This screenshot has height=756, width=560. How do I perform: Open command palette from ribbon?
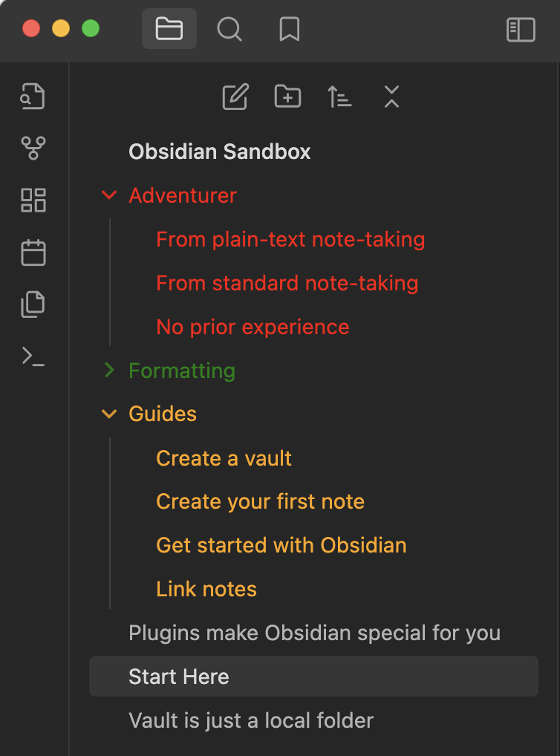33,356
